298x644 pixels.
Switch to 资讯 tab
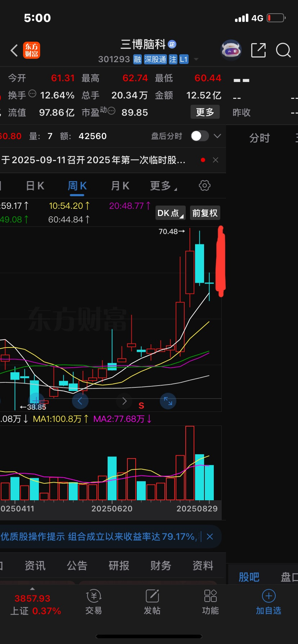pyautogui.click(x=35, y=566)
